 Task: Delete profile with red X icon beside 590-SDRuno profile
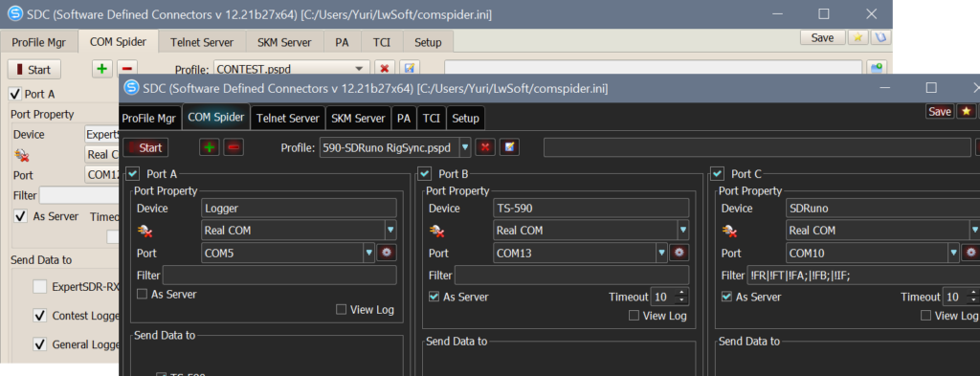coord(485,147)
